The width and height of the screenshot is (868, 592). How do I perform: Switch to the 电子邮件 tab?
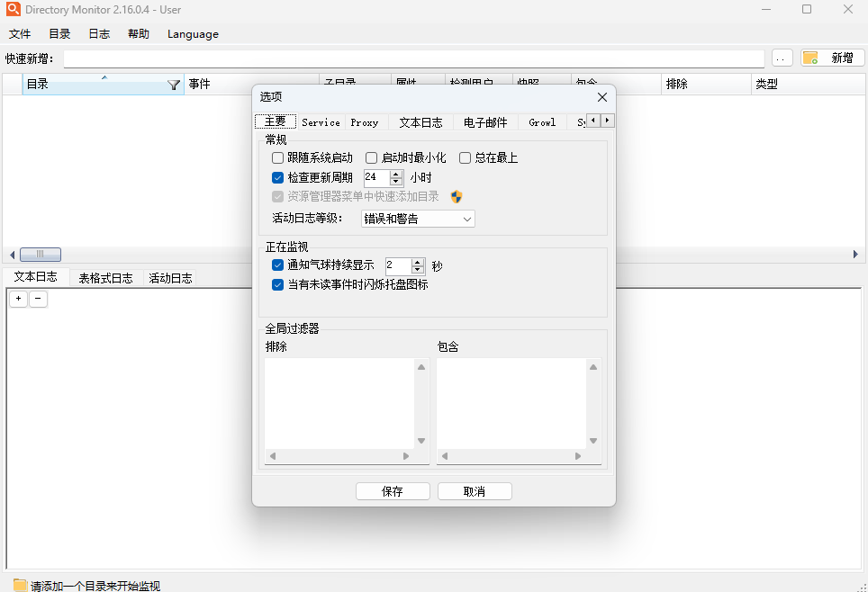point(485,122)
